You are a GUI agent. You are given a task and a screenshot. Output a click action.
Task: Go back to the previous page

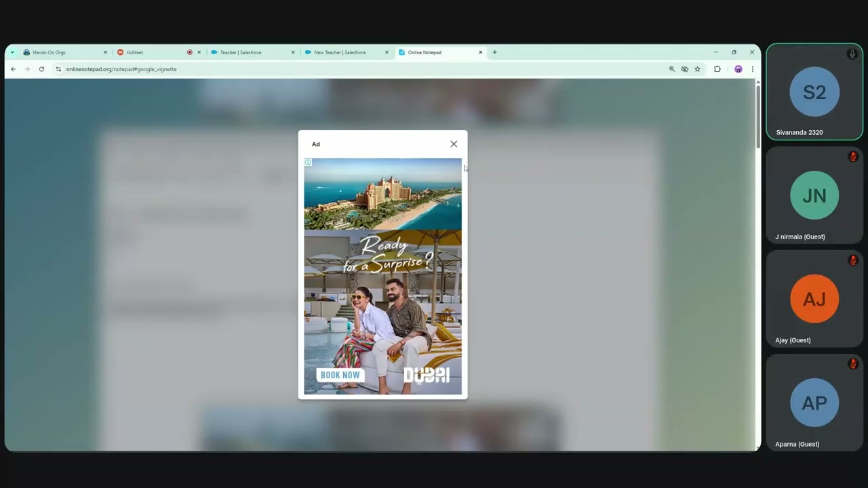tap(13, 69)
